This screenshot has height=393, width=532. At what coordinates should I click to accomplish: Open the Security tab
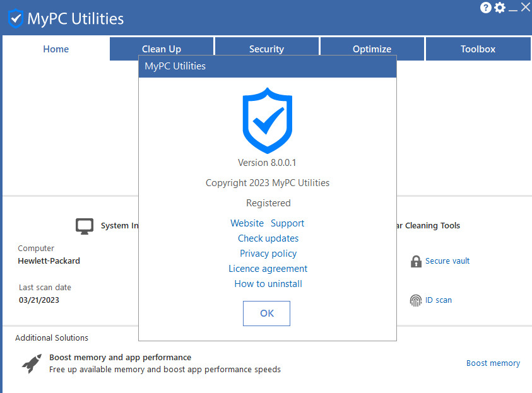click(x=267, y=49)
